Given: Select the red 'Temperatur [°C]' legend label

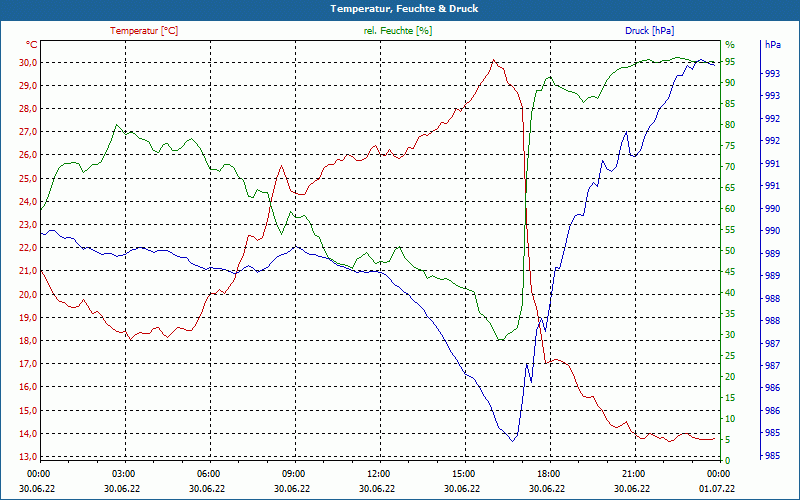Looking at the screenshot, I should (144, 31).
